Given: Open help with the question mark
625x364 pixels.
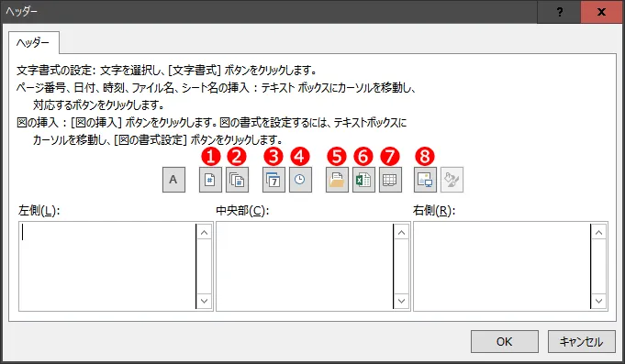Looking at the screenshot, I should point(560,12).
